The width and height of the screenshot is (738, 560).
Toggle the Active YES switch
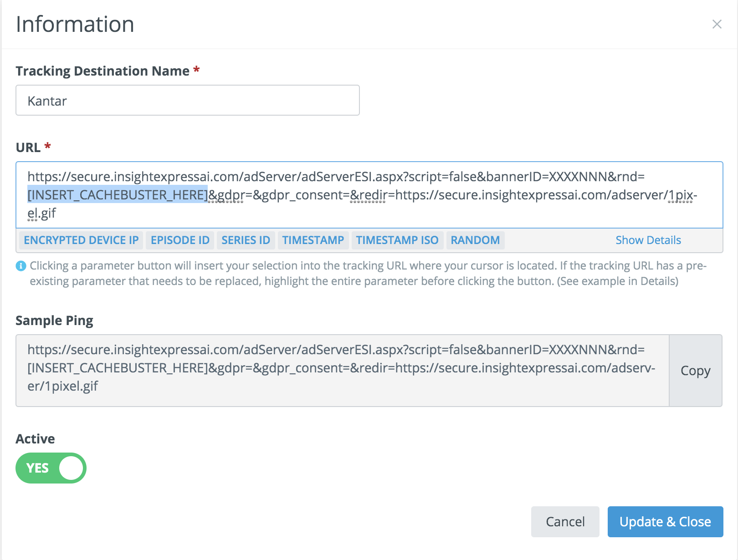coord(51,468)
